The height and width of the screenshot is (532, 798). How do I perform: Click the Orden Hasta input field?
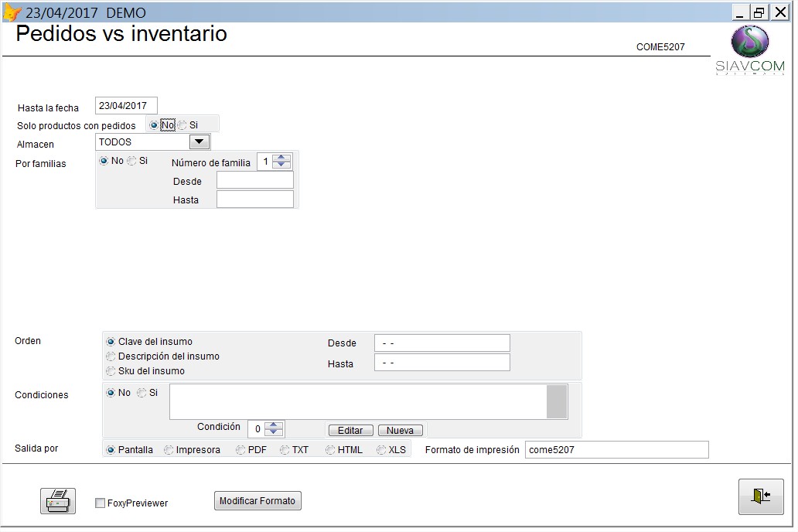click(x=442, y=363)
